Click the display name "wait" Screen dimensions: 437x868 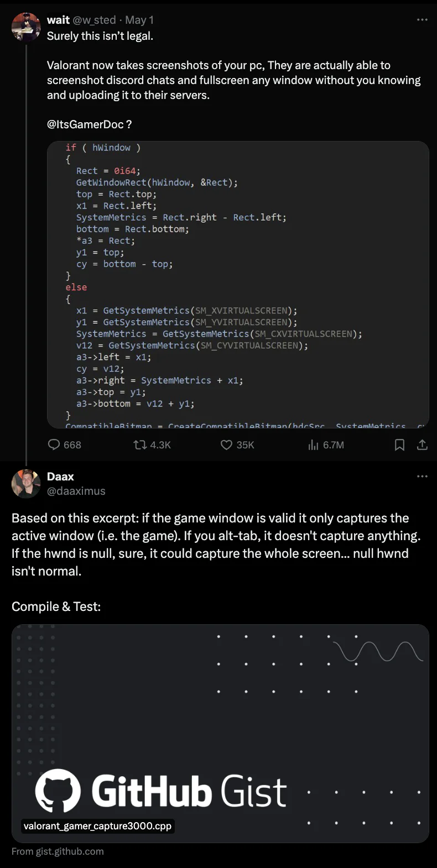(x=58, y=20)
